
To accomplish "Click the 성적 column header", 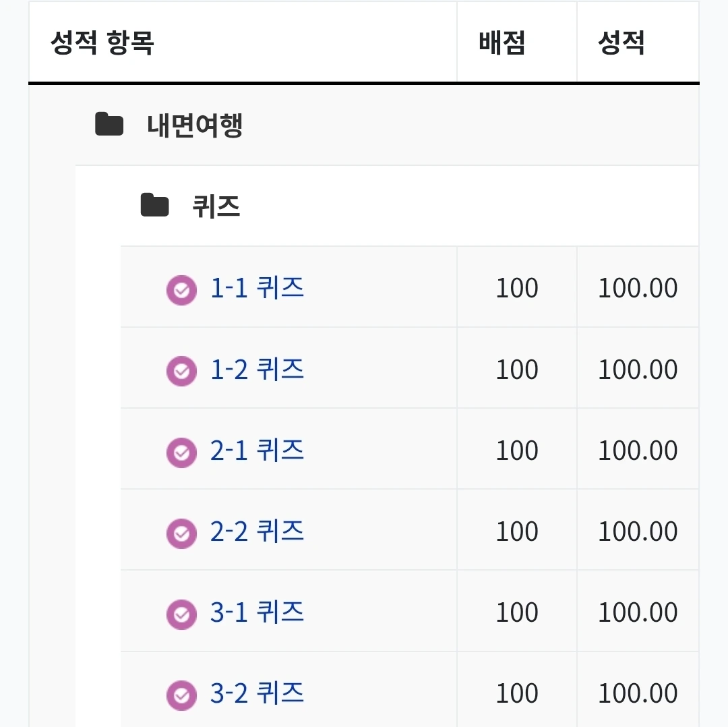I will 621,43.
